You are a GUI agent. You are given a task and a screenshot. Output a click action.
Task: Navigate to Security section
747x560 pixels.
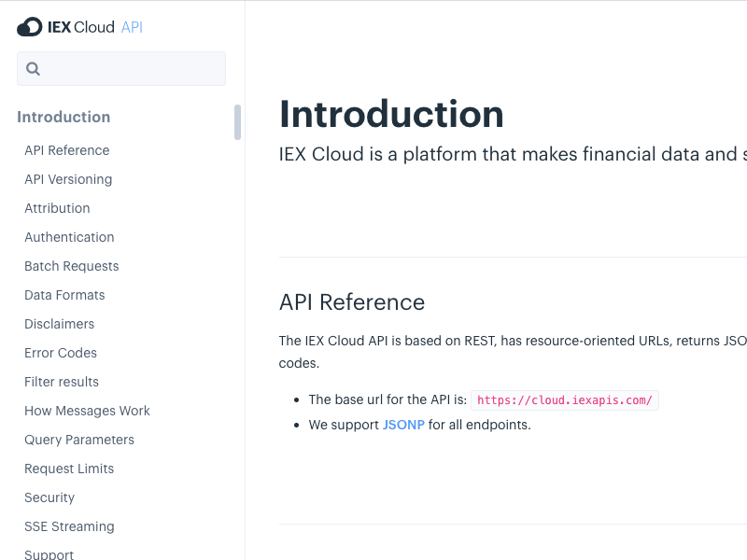point(50,497)
